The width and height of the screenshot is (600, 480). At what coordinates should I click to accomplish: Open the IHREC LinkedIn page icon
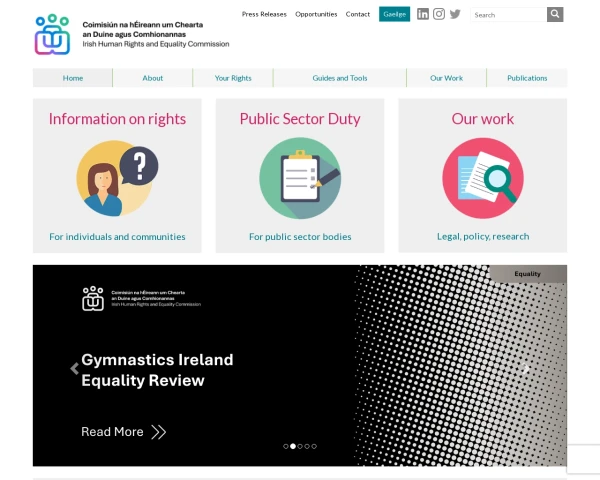422,14
